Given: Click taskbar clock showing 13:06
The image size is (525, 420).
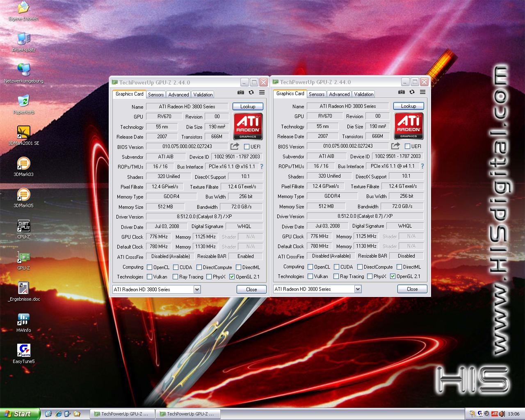Looking at the screenshot, I should tap(514, 414).
